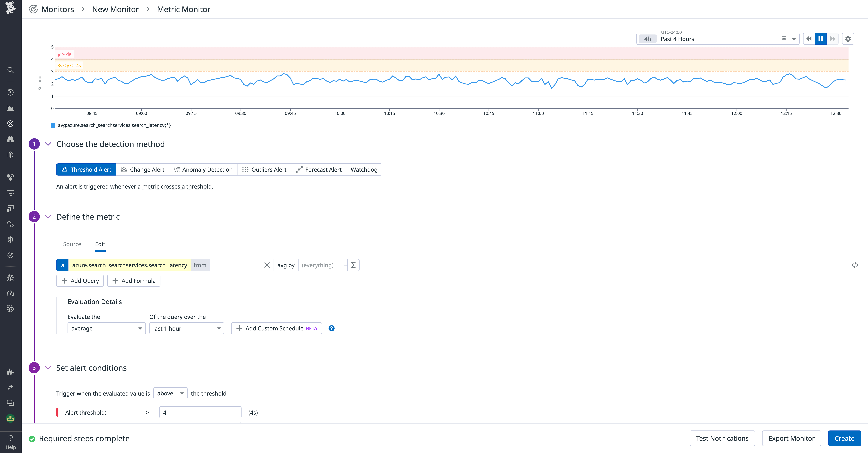Screen dimensions: 868x453
Task: Open Integrations via the puzzle piece icon
Action: 10,372
